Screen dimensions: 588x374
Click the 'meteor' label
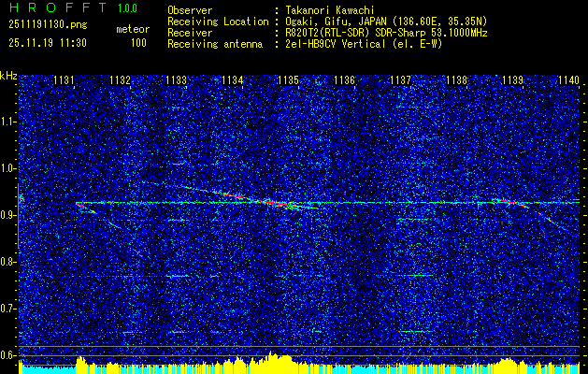[133, 29]
